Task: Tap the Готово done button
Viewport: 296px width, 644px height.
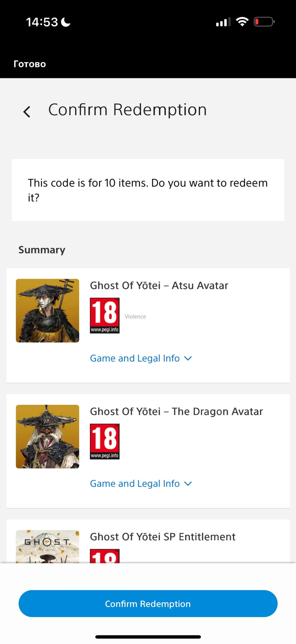Action: [x=30, y=64]
